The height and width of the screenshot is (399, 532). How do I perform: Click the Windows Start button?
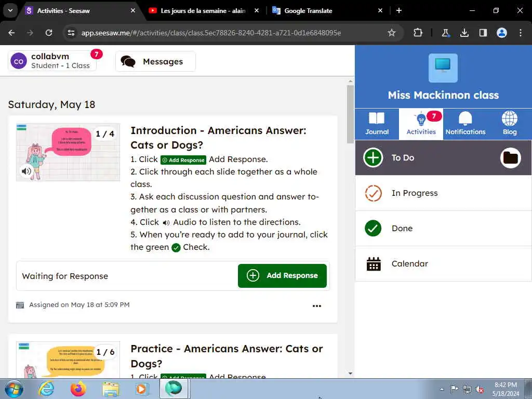coord(14,389)
